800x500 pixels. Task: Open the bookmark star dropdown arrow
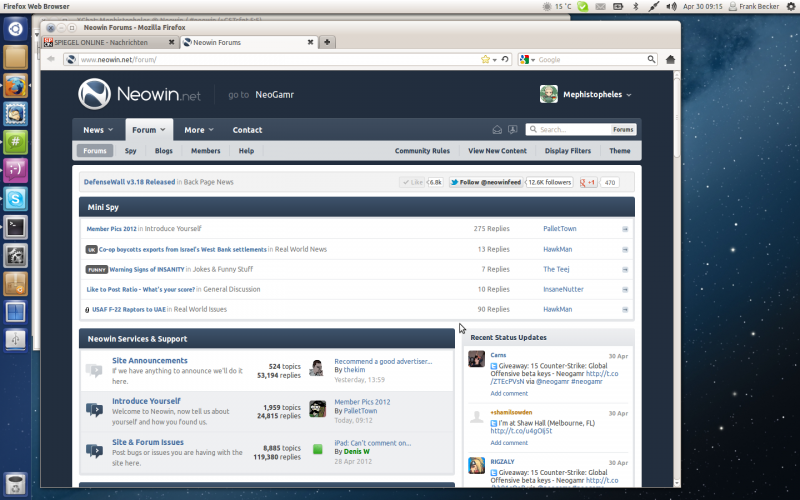pyautogui.click(x=494, y=60)
